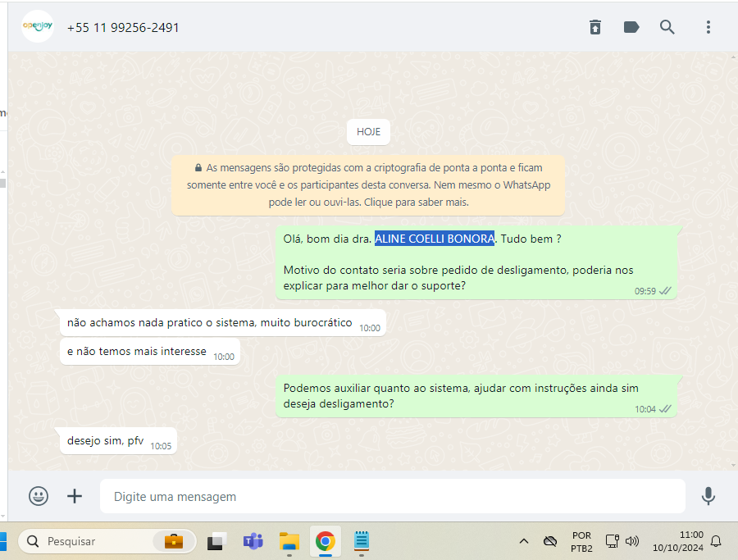Open Task View in the taskbar

click(217, 541)
